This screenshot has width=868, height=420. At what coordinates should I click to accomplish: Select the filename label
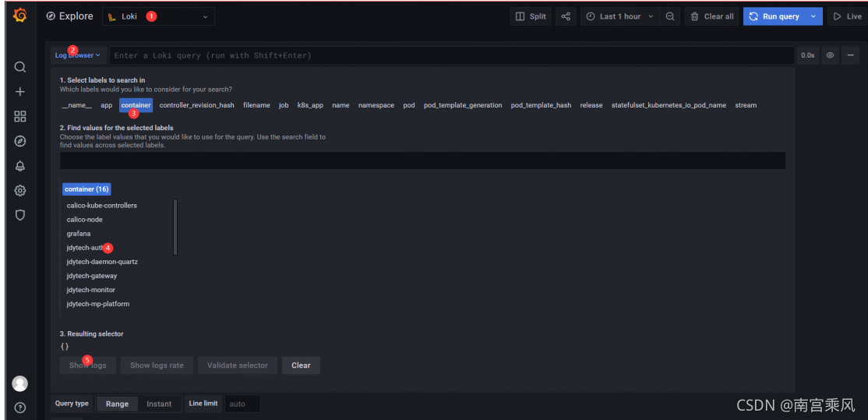tap(257, 105)
